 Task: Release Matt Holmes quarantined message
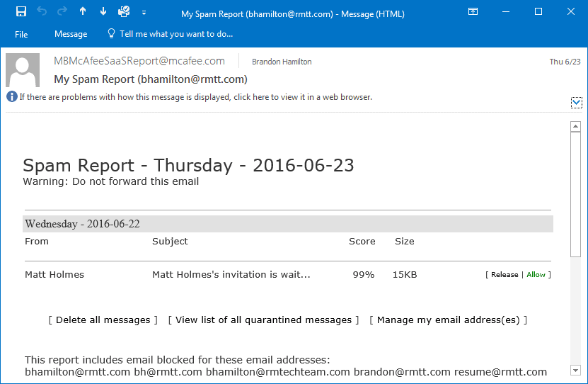[x=505, y=275]
